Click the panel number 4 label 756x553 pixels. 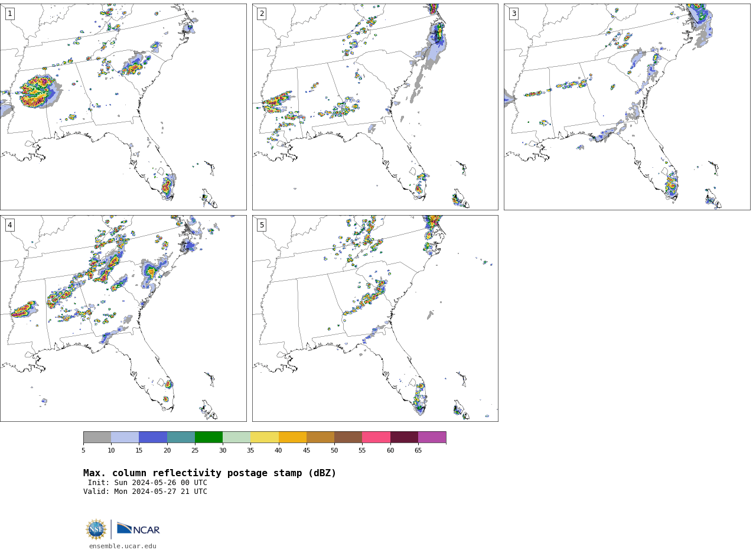(9, 225)
